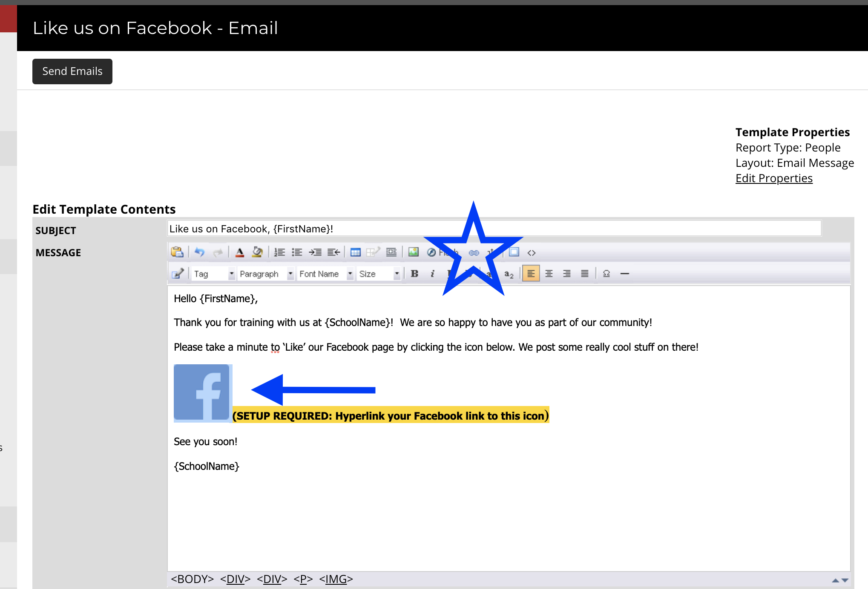Open the Edit Properties link
The width and height of the screenshot is (868, 589).
[x=774, y=178]
